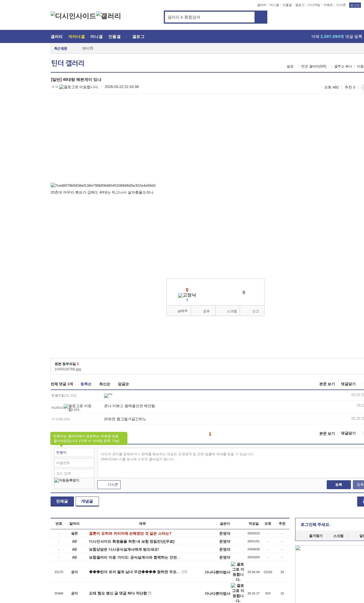Open the gallog icon beside AszKiss
This screenshot has width=364, height=603.
pyautogui.click(x=78, y=407)
